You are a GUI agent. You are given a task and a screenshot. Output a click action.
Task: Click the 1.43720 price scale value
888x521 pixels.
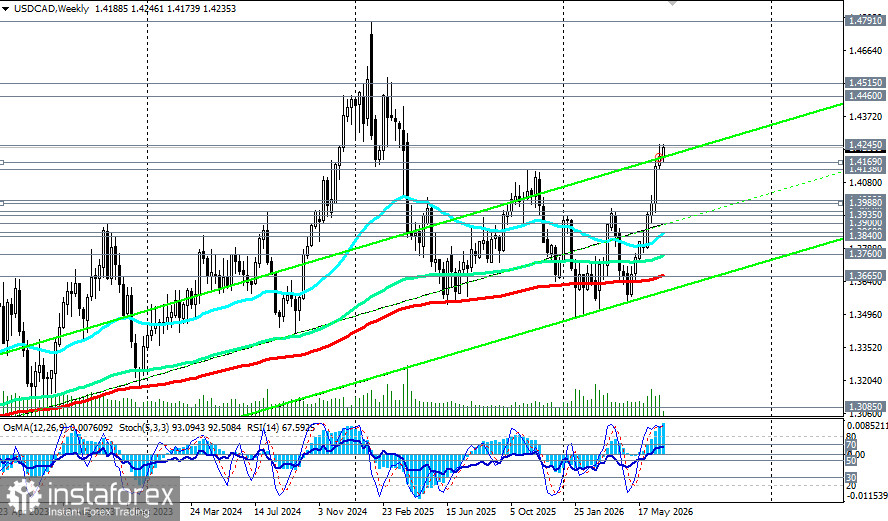[x=865, y=117]
